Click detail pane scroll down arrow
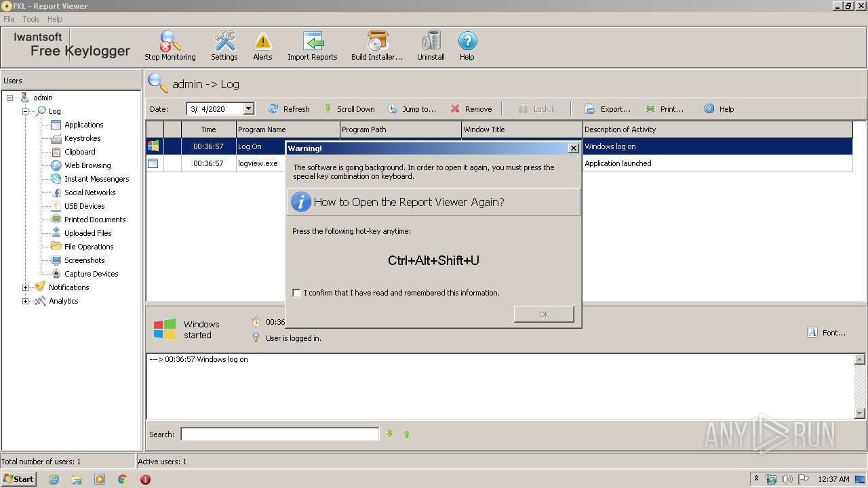868x488 pixels. pyautogui.click(x=860, y=413)
